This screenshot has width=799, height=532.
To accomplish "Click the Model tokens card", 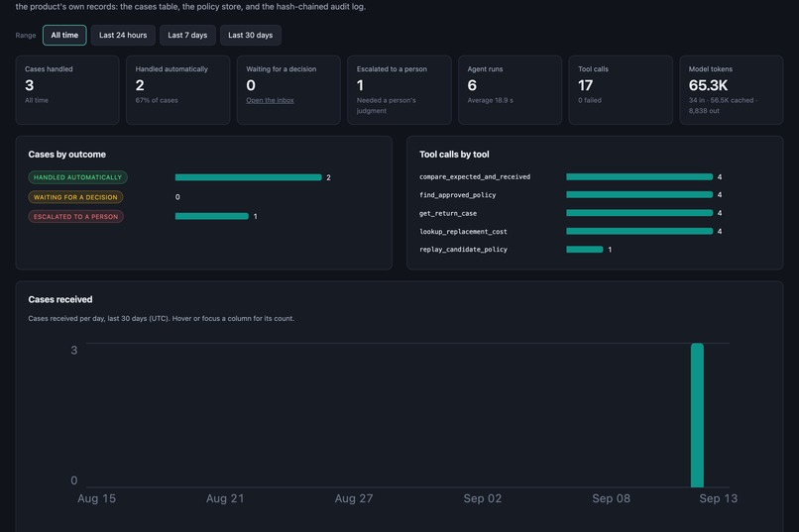I will point(732,90).
